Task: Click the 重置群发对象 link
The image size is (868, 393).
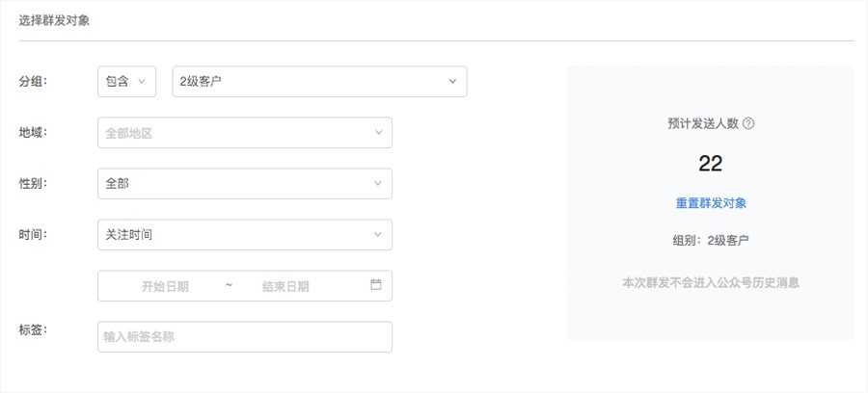Action: 711,203
